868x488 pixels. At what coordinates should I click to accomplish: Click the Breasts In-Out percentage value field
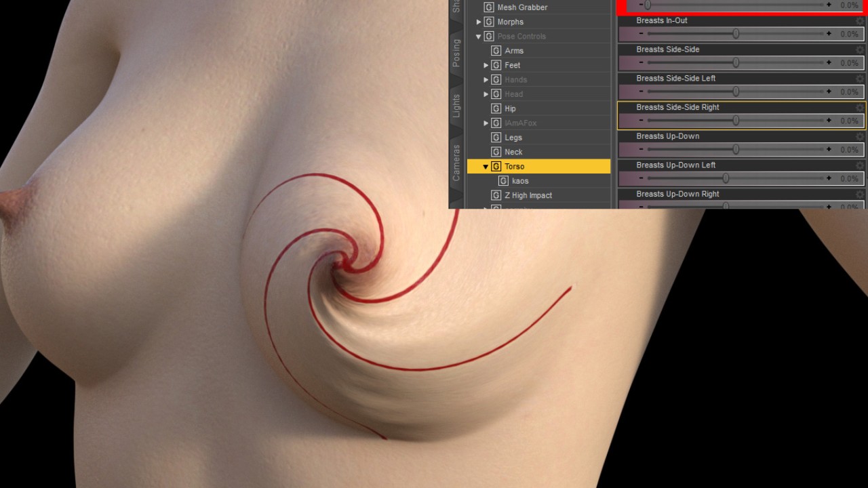(848, 34)
